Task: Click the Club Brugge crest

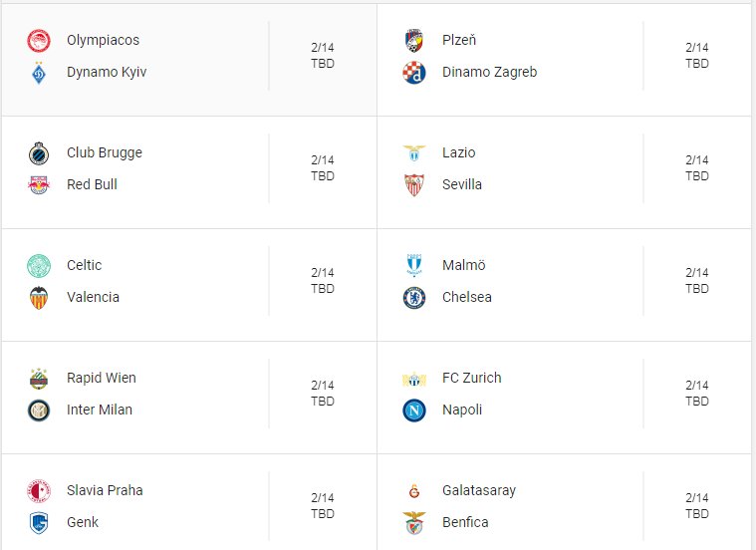Action: (x=39, y=153)
